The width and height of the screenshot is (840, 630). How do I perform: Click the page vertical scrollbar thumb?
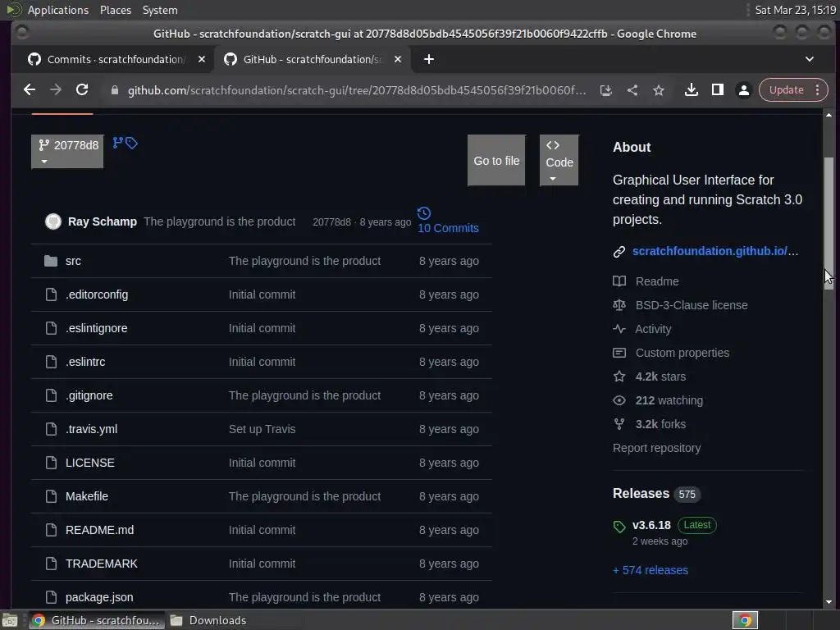(829, 223)
